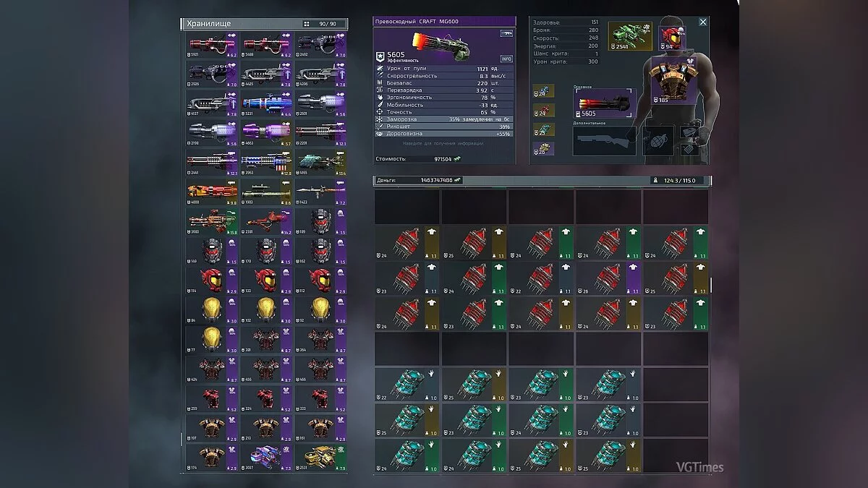Click the storage grid sort icon
Viewport: 868px width, 488px height.
306,24
